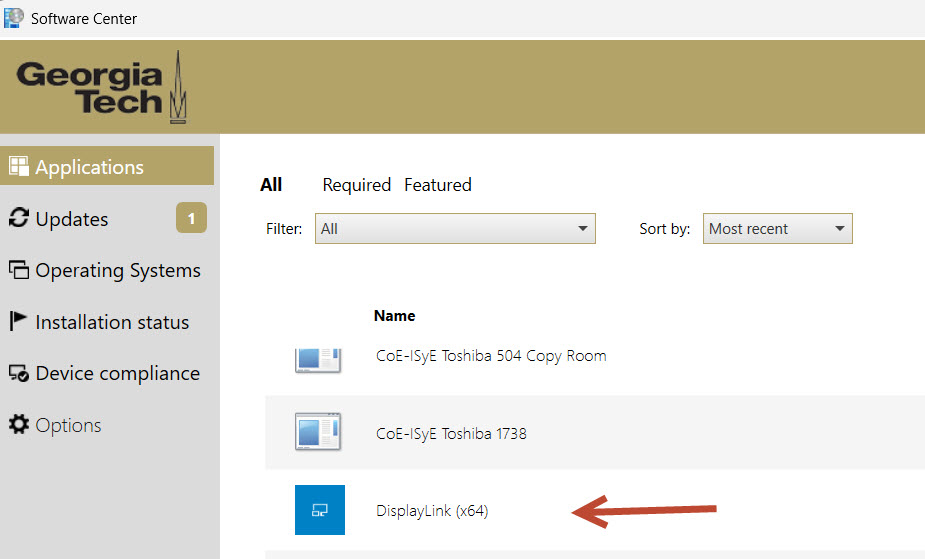Click the Installation status flag icon
This screenshot has height=559, width=925.
(x=18, y=321)
